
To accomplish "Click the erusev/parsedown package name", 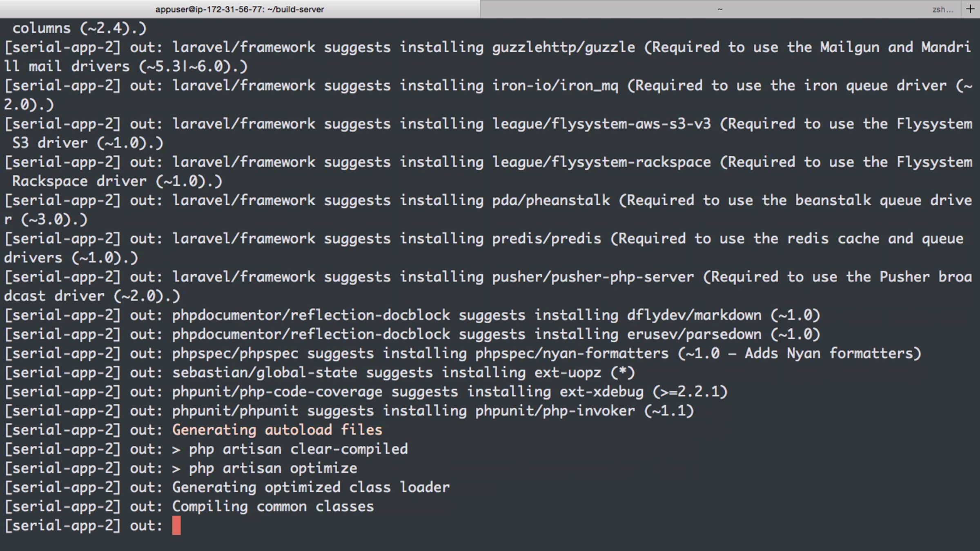I will (x=694, y=334).
